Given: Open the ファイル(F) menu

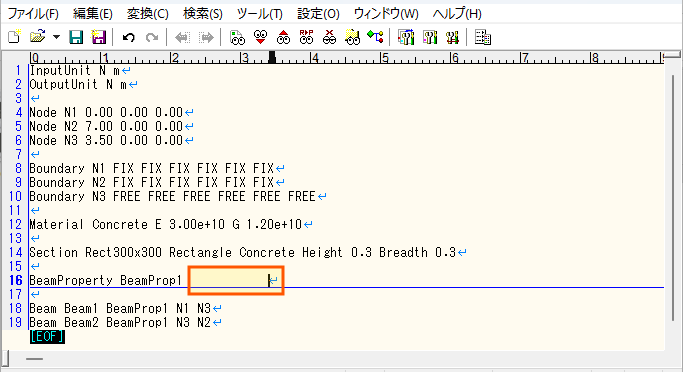Looking at the screenshot, I should click(x=33, y=14).
